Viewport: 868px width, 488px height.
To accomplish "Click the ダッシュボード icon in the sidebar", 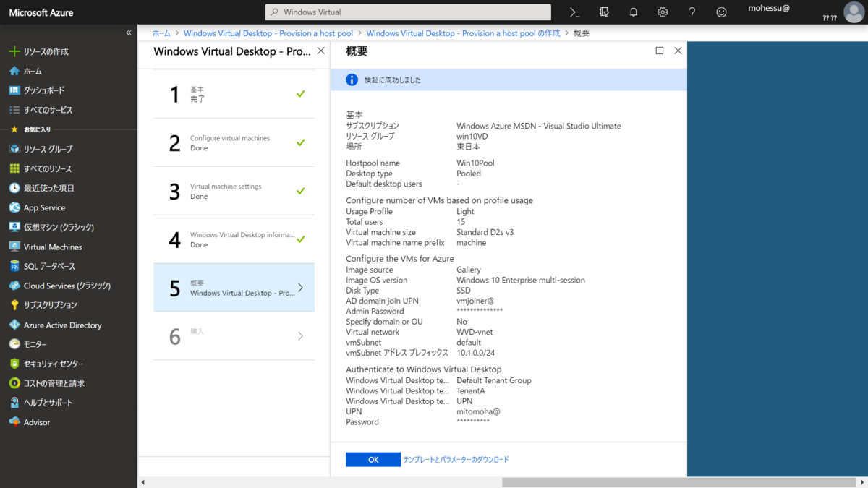I will pos(14,90).
